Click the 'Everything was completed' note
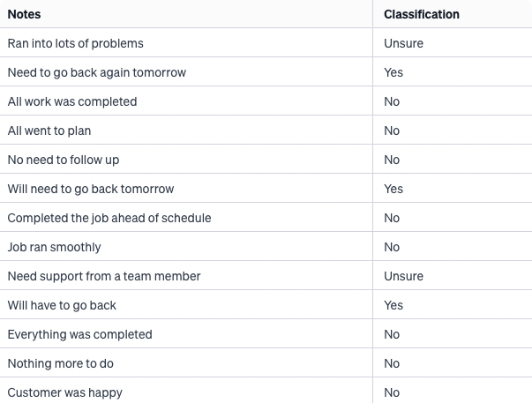This screenshot has width=532, height=403. (x=79, y=334)
